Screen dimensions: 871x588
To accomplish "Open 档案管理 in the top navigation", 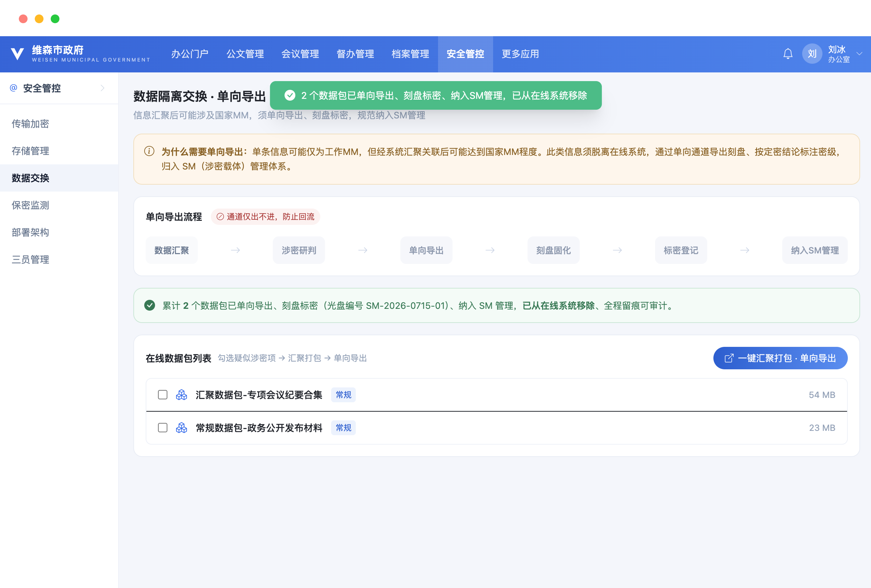I will [x=410, y=54].
